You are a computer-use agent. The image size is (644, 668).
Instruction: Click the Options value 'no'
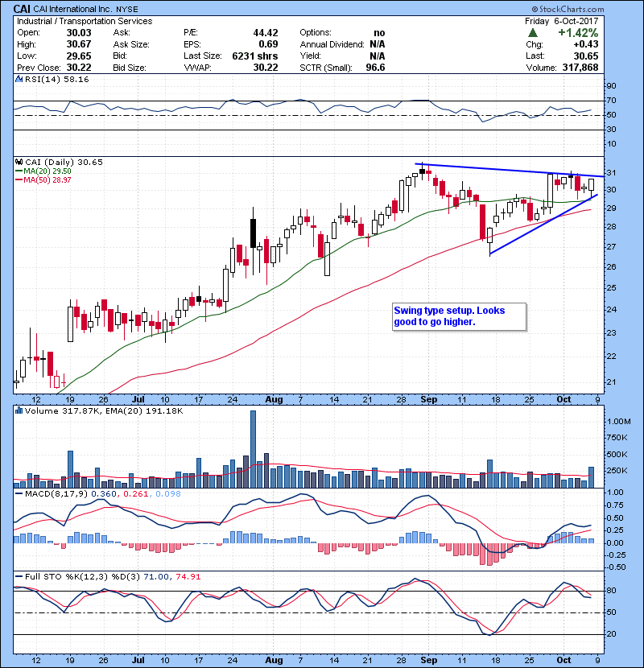tap(379, 33)
